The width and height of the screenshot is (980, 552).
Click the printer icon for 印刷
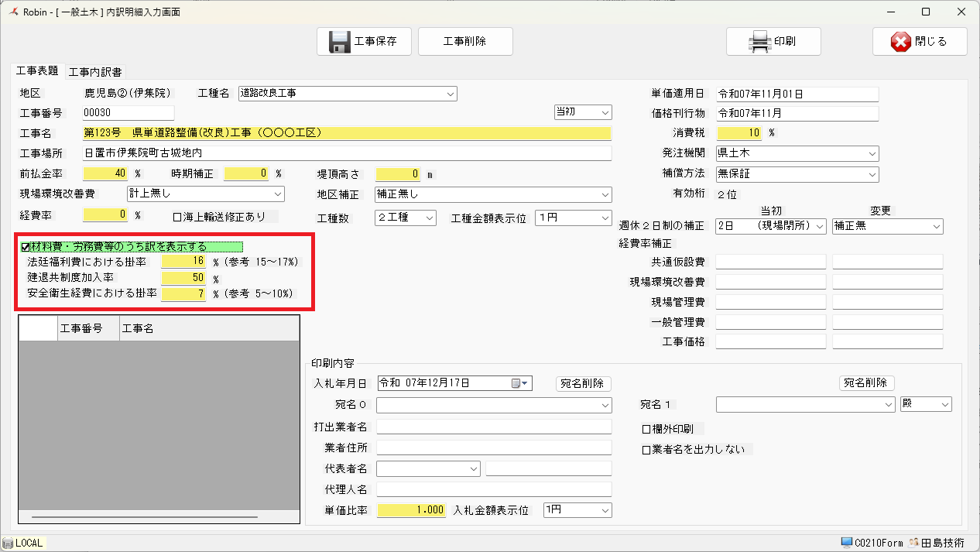[x=760, y=42]
